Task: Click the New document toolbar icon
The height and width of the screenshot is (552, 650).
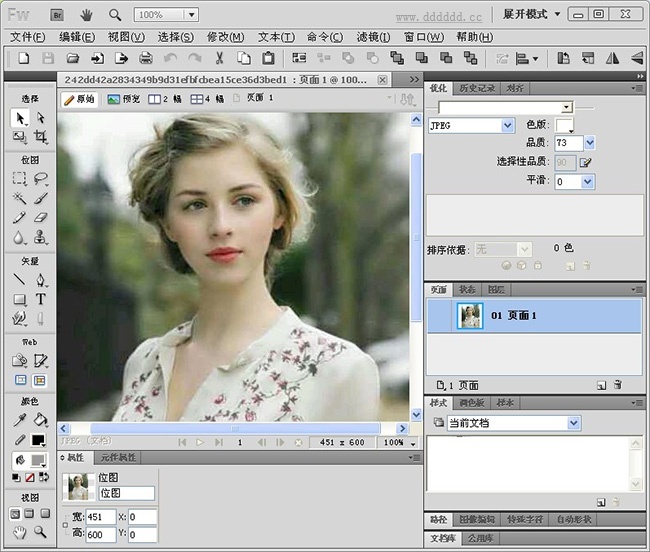Action: [x=24, y=58]
